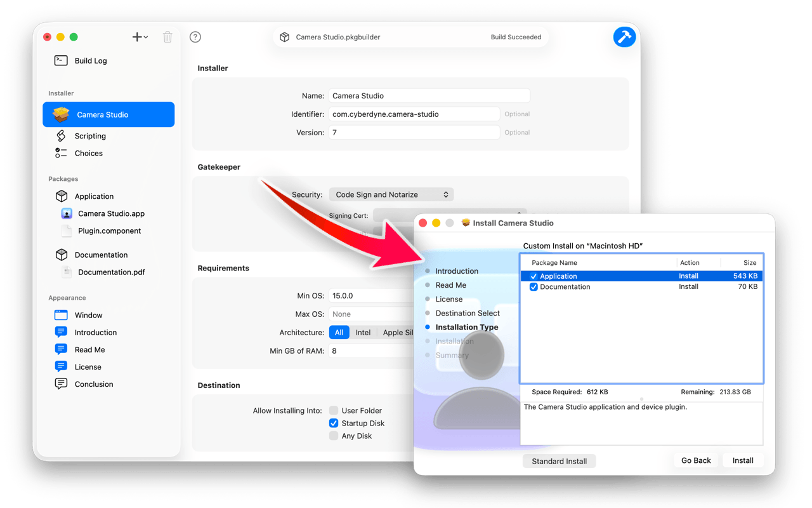Open the add item dropdown next to the plus
The height and width of the screenshot is (508, 812).
147,37
